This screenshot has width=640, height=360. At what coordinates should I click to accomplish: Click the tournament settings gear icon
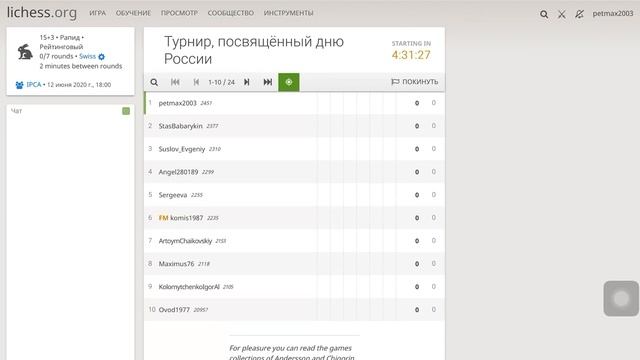[102, 57]
